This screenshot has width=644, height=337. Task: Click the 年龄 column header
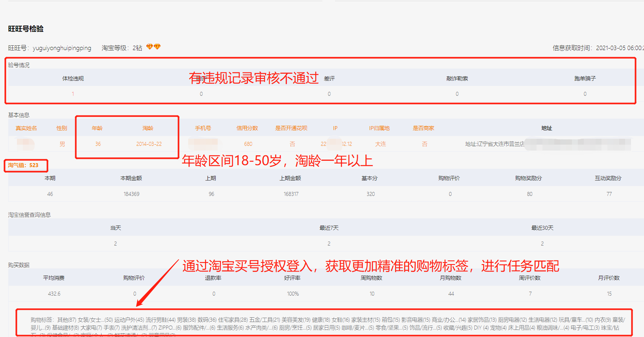click(x=97, y=128)
